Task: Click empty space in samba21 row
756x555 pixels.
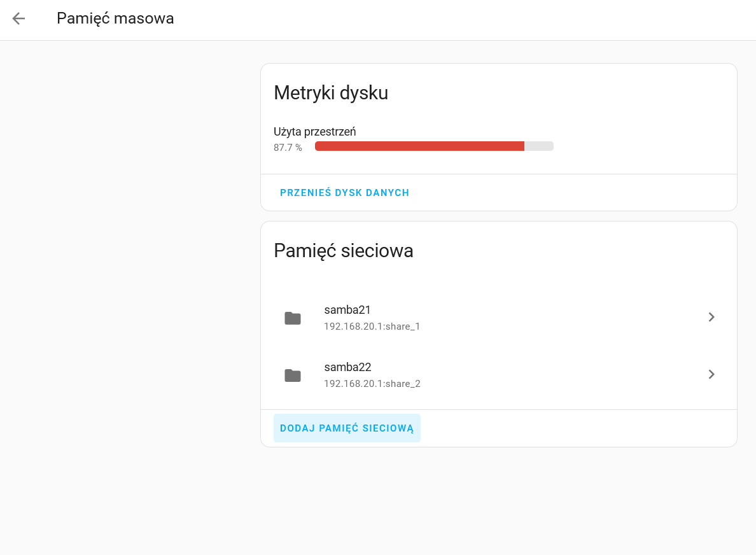Action: tap(541, 317)
